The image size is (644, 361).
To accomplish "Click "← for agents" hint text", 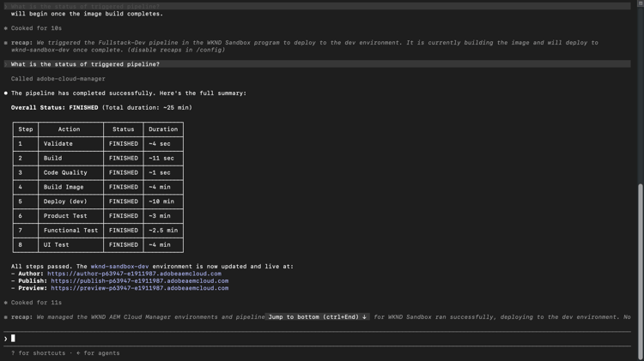I will pos(98,352).
